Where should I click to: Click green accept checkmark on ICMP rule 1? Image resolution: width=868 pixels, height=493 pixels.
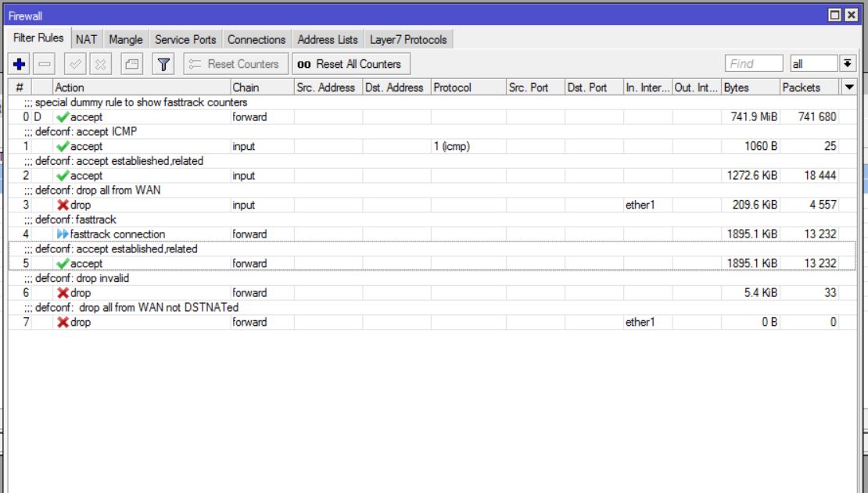[63, 146]
